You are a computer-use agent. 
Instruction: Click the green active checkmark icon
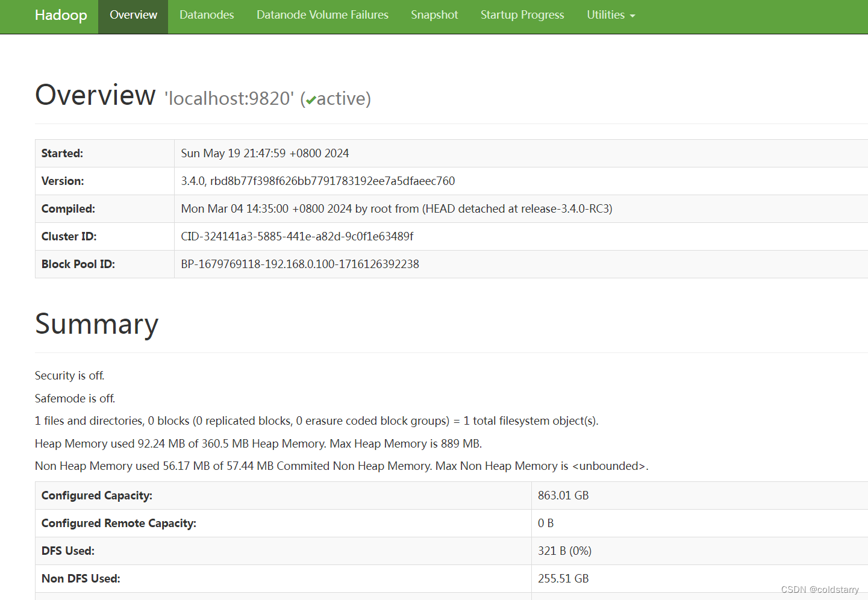(311, 100)
